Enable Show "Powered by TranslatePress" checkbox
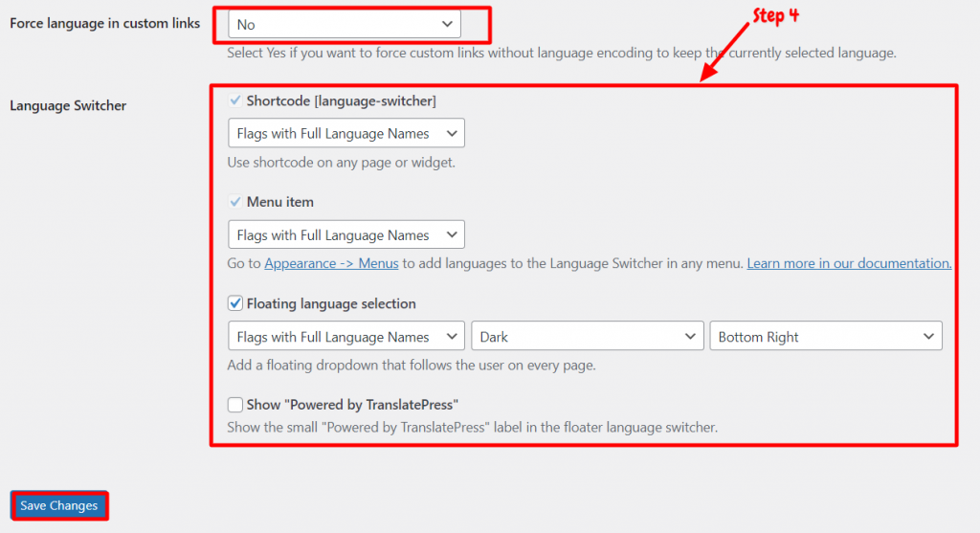980x533 pixels. (x=235, y=405)
